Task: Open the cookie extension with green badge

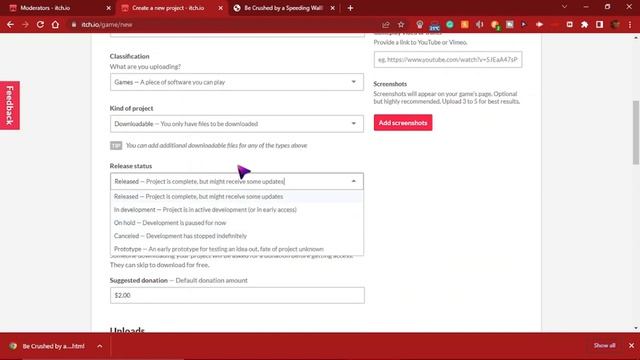Action: pos(495,25)
